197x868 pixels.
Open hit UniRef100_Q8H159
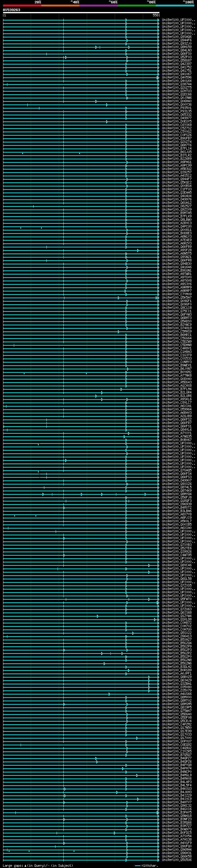click(x=176, y=47)
